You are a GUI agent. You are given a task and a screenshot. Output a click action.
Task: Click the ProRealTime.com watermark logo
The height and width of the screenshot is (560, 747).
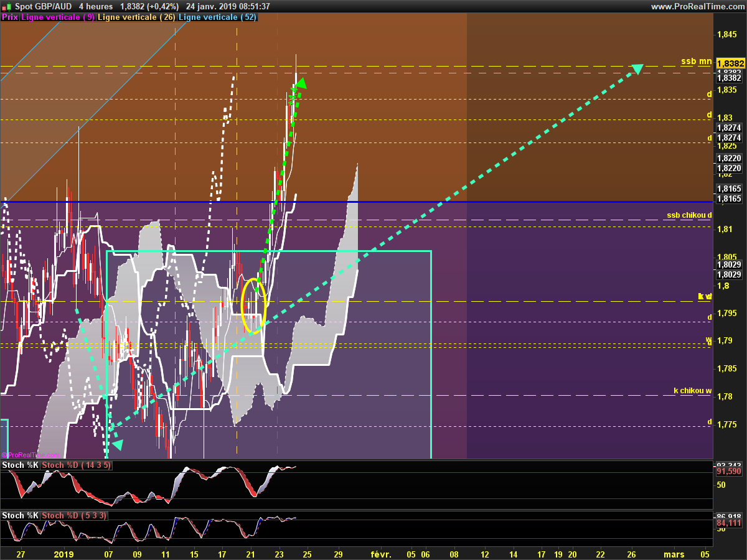tap(32, 455)
